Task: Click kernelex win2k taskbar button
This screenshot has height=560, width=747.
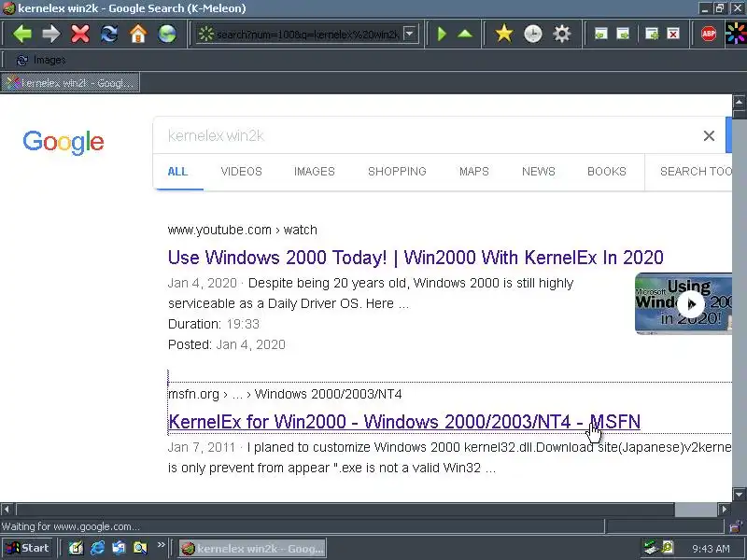Action: pyautogui.click(x=252, y=549)
